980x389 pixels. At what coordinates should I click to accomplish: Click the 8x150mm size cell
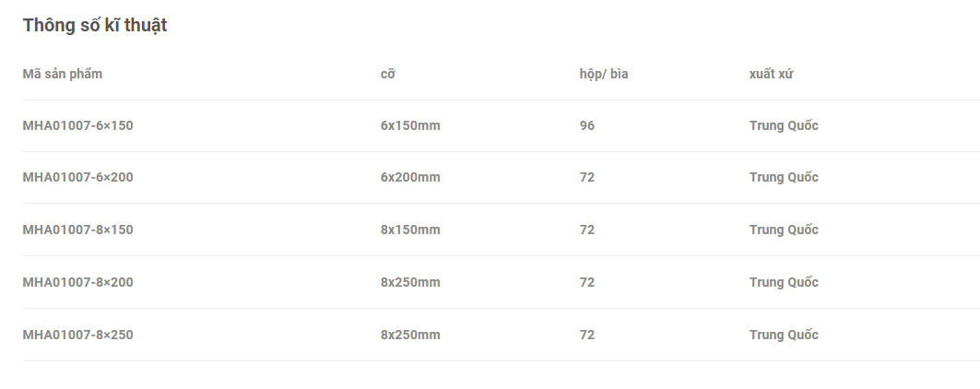pyautogui.click(x=410, y=230)
